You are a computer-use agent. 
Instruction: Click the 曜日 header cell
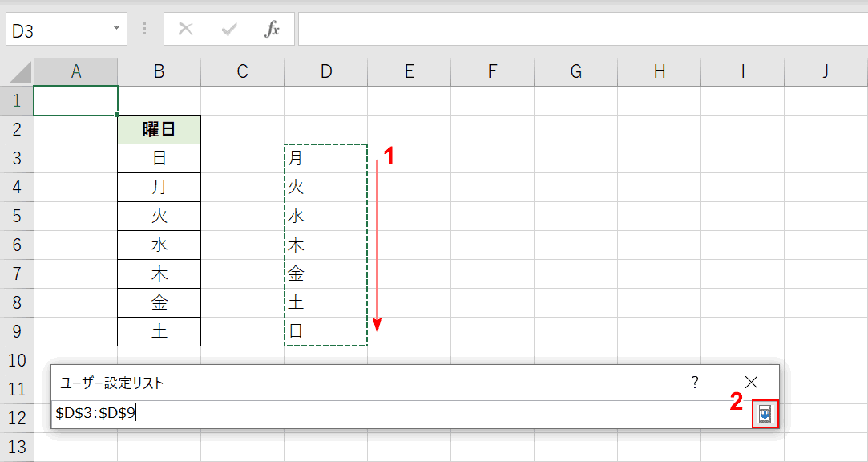159,130
